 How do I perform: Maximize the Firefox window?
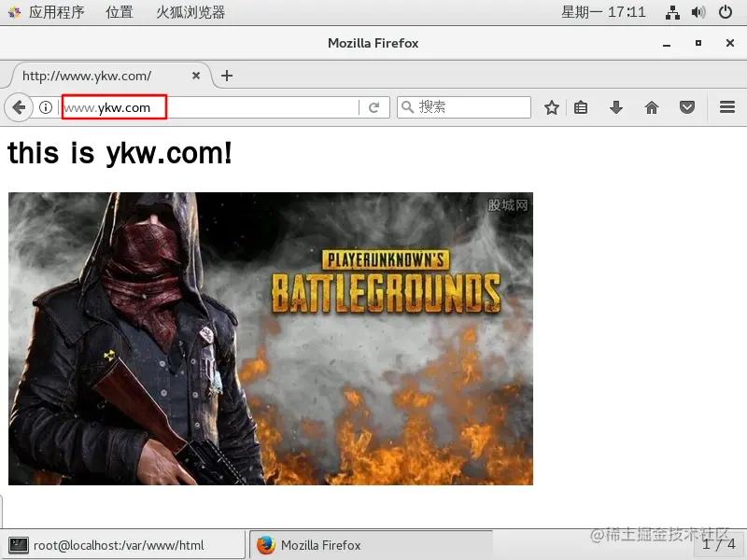(x=698, y=43)
